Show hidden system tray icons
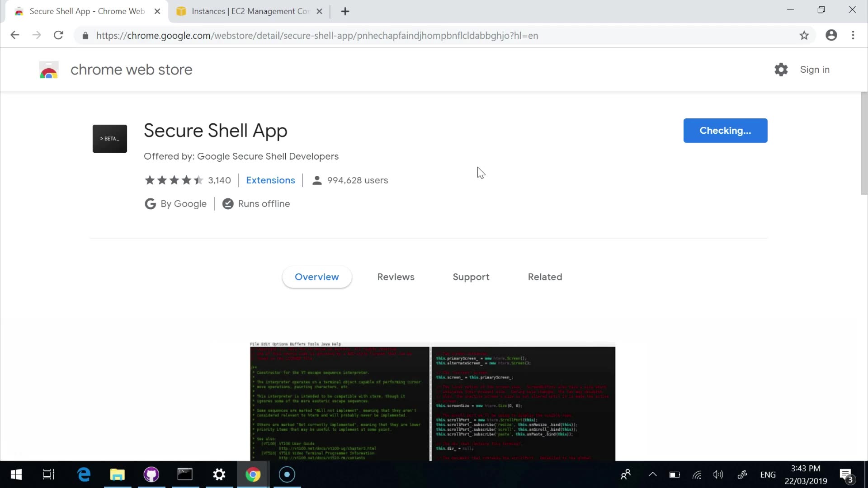The height and width of the screenshot is (488, 868). pos(652,474)
